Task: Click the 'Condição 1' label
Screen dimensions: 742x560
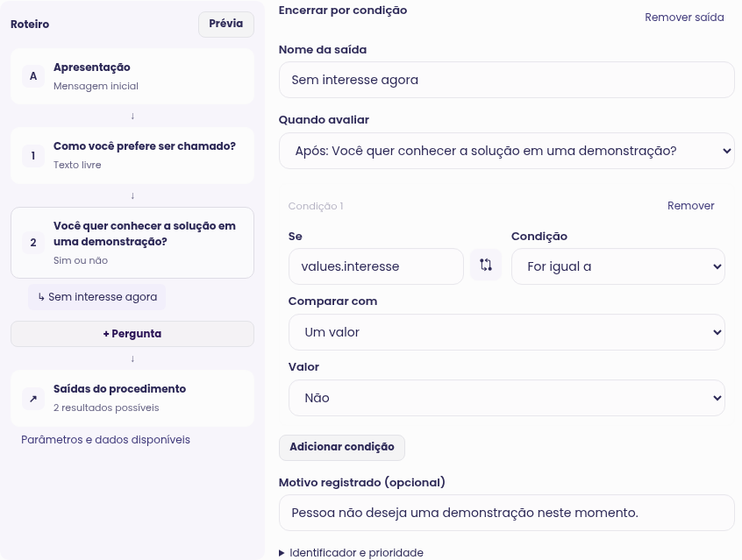Action: pyautogui.click(x=316, y=206)
